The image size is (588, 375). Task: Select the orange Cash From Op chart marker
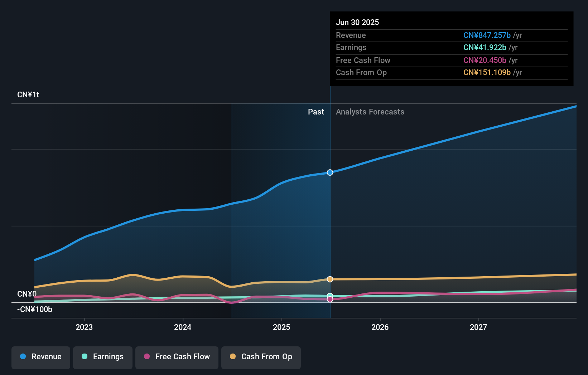(329, 279)
